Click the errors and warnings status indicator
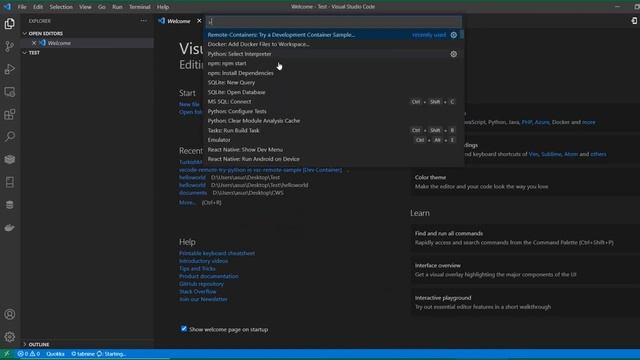 [x=29, y=354]
